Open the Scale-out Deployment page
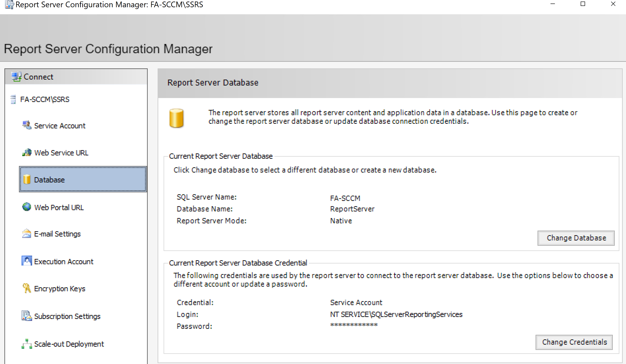 (x=69, y=344)
